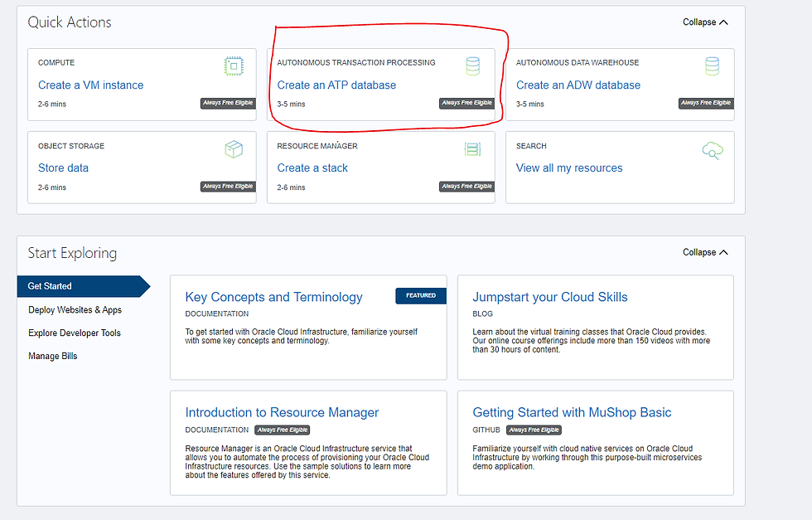This screenshot has width=812, height=520.
Task: Click the Quick Actions heading
Action: [x=70, y=22]
